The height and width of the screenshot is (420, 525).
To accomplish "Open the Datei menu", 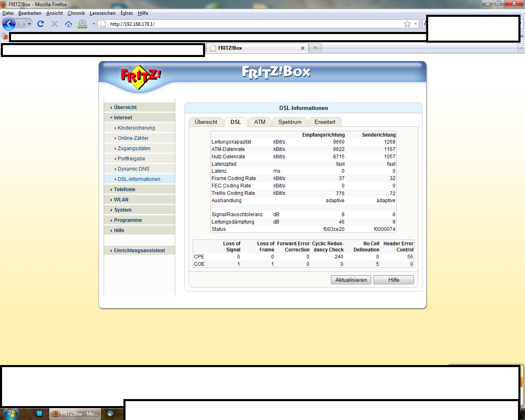I will tap(8, 13).
